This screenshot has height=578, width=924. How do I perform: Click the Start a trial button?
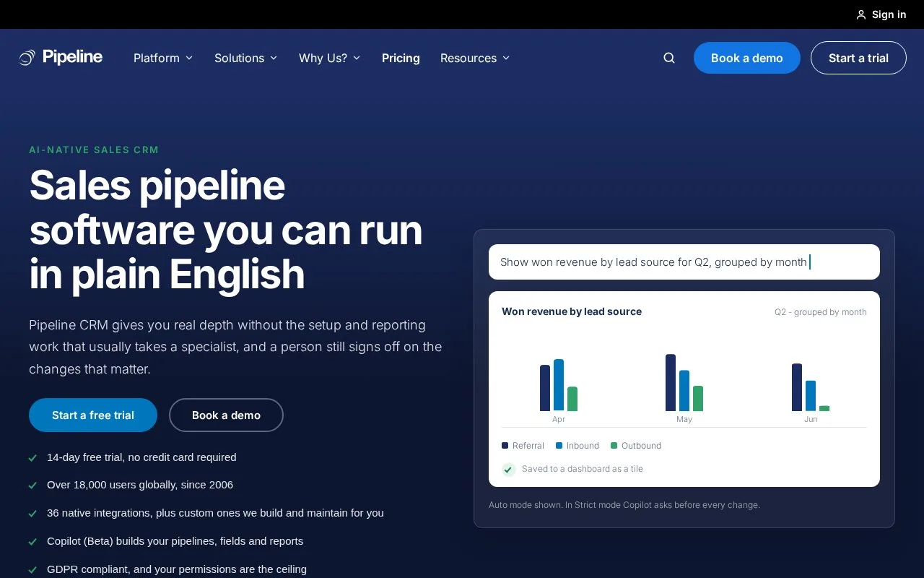[858, 58]
